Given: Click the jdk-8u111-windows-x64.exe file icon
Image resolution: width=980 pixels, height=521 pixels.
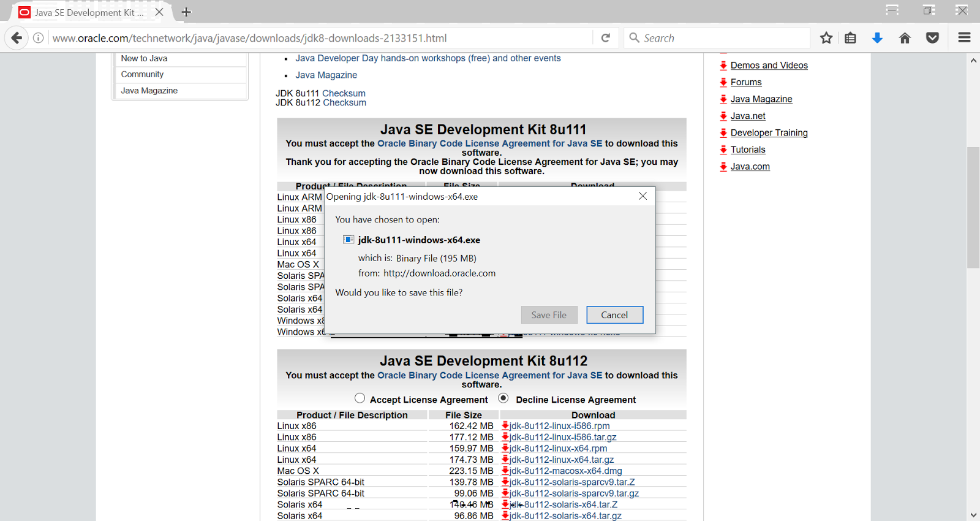Looking at the screenshot, I should tap(349, 240).
